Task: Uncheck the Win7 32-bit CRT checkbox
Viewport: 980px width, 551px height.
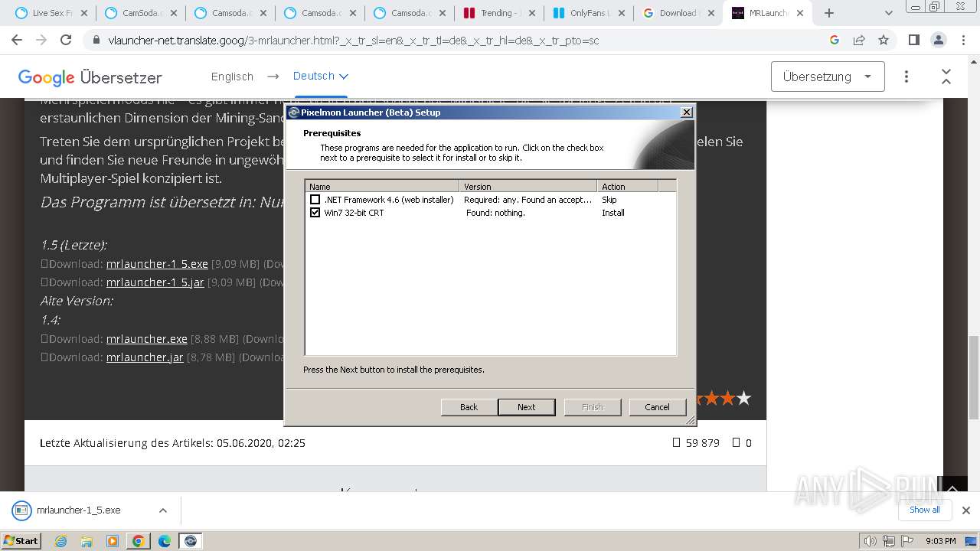Action: click(315, 213)
